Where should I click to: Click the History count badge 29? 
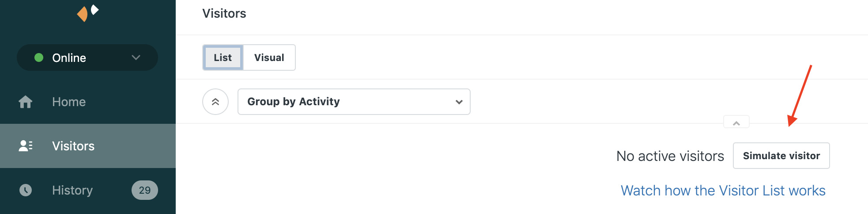(145, 190)
